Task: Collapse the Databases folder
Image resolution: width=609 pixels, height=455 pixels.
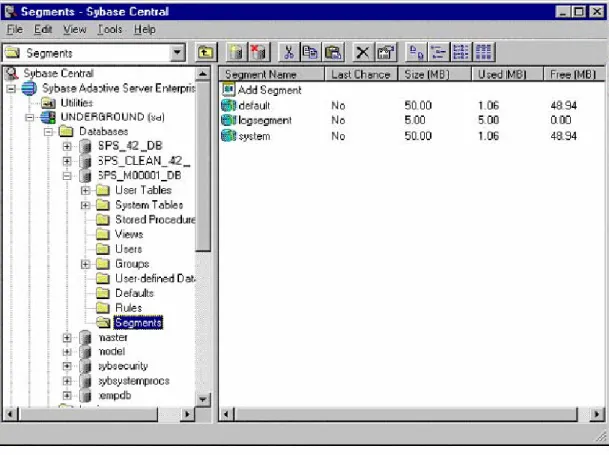Action: (x=49, y=132)
